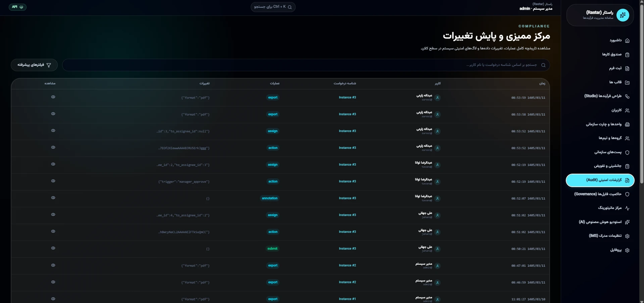644x303 pixels.
Task: Click the submit operation badge
Action: coord(273,249)
